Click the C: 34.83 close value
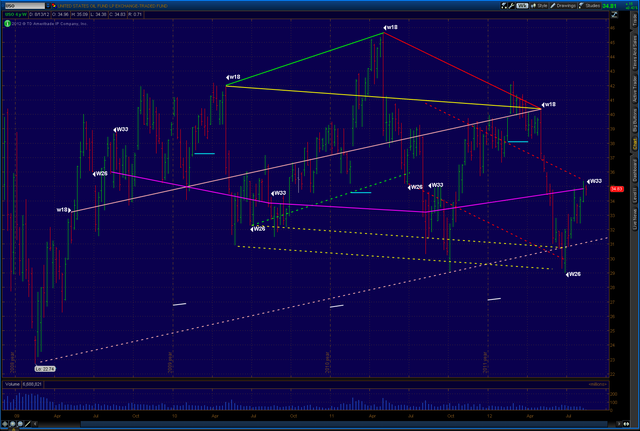 (x=118, y=14)
